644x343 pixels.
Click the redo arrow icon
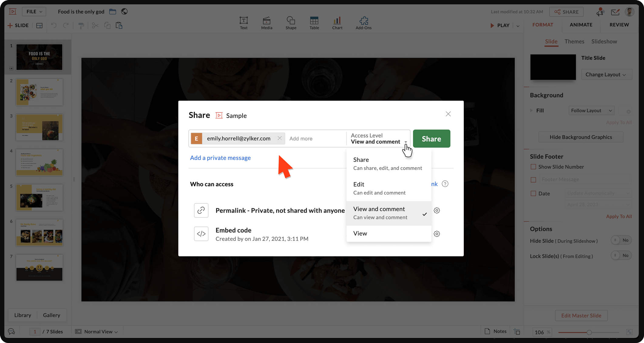coord(66,25)
